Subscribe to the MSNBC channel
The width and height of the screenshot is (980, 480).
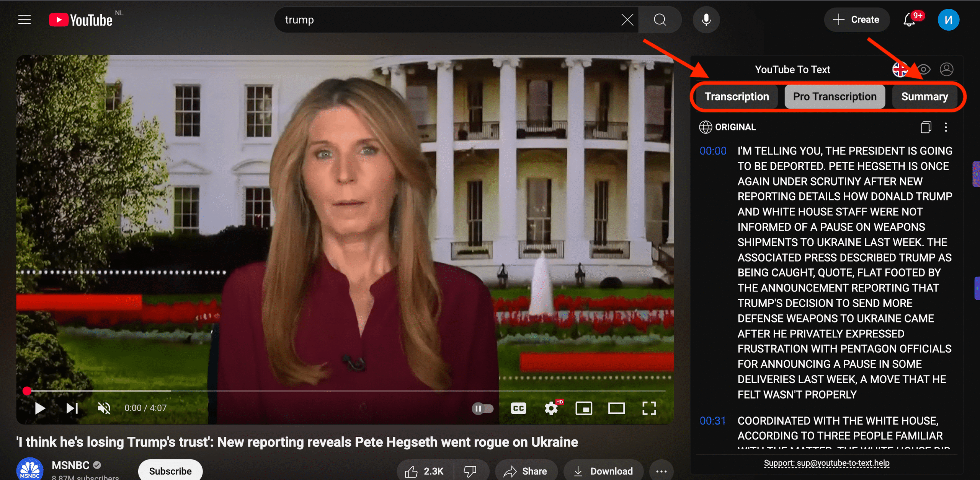tap(170, 471)
